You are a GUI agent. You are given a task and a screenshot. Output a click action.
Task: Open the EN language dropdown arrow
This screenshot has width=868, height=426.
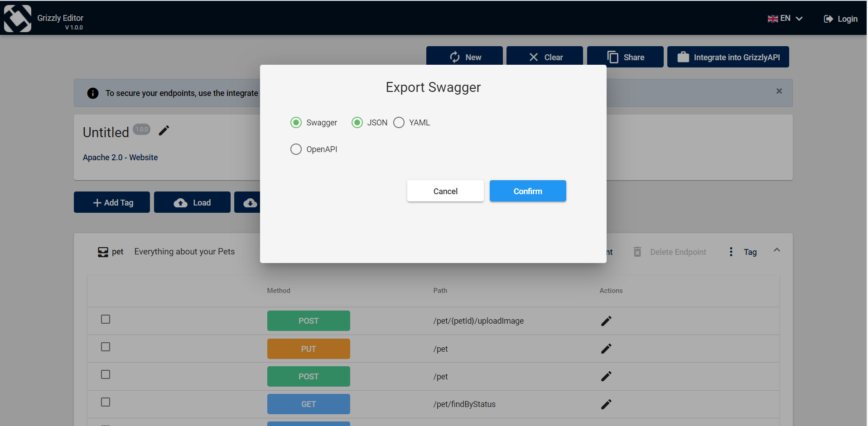click(x=799, y=19)
